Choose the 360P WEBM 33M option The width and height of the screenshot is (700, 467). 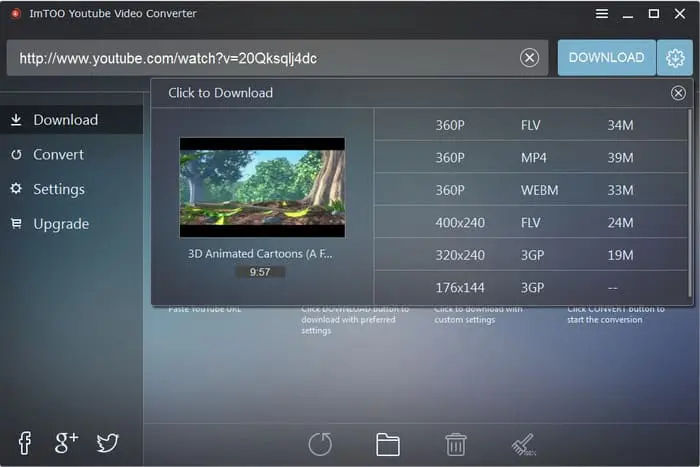point(531,190)
